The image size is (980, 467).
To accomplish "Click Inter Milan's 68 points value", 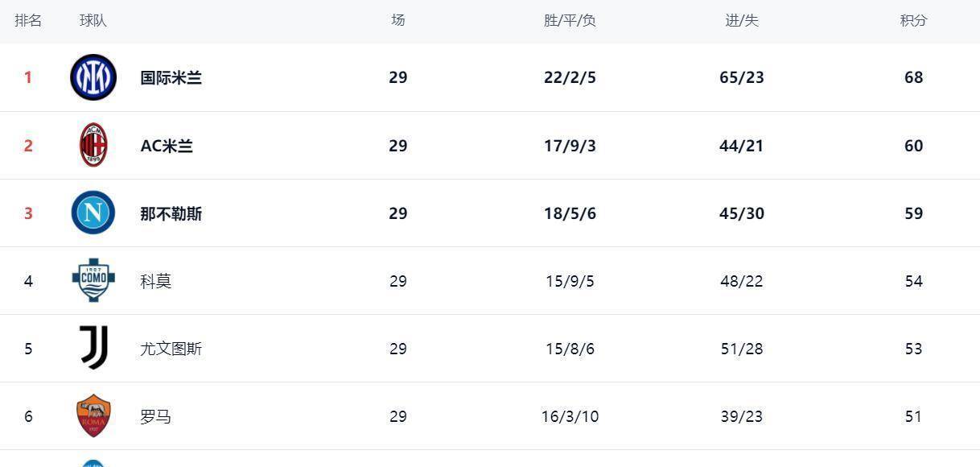I will (913, 77).
